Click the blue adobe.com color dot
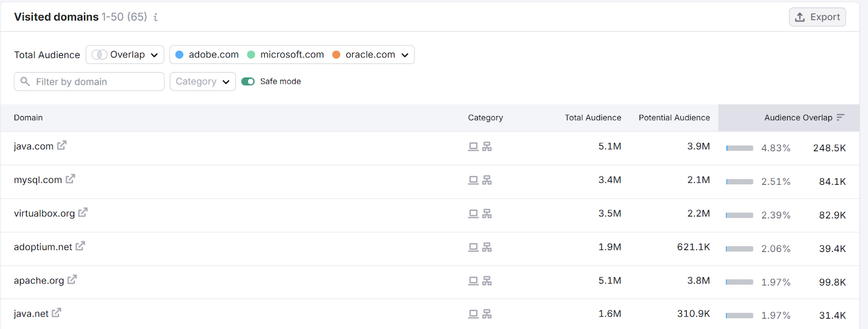The width and height of the screenshot is (868, 329). (180, 55)
